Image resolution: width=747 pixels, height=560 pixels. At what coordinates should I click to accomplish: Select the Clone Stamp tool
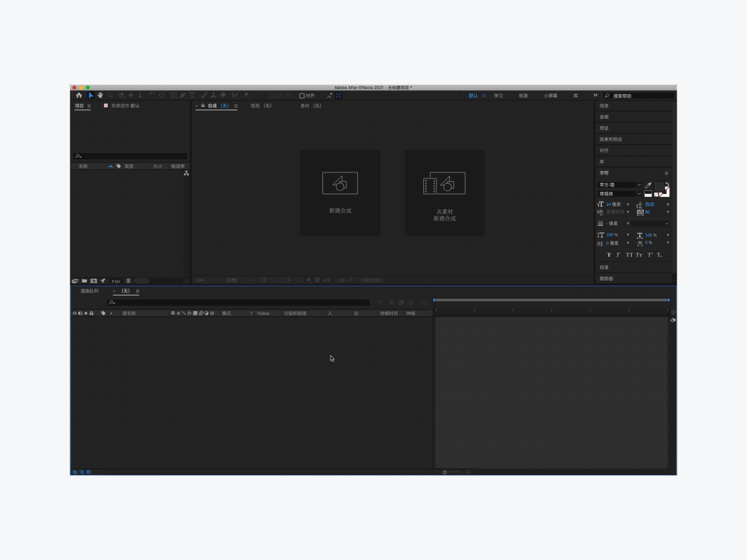click(214, 95)
